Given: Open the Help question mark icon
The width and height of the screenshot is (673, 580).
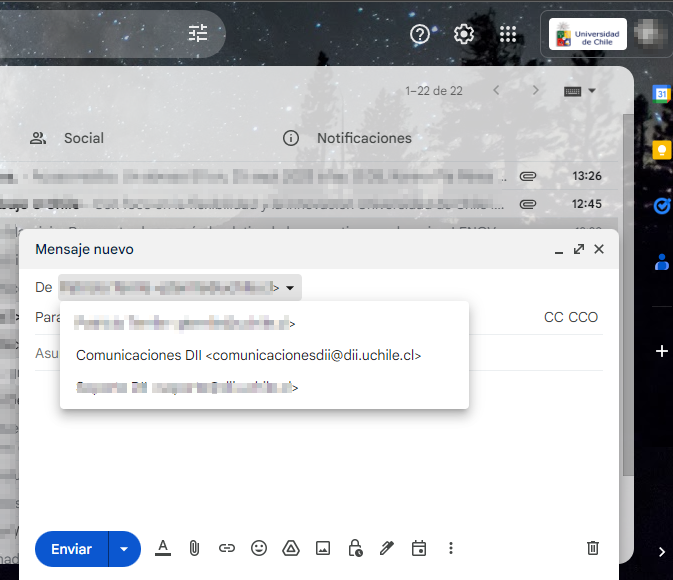Looking at the screenshot, I should [x=420, y=34].
